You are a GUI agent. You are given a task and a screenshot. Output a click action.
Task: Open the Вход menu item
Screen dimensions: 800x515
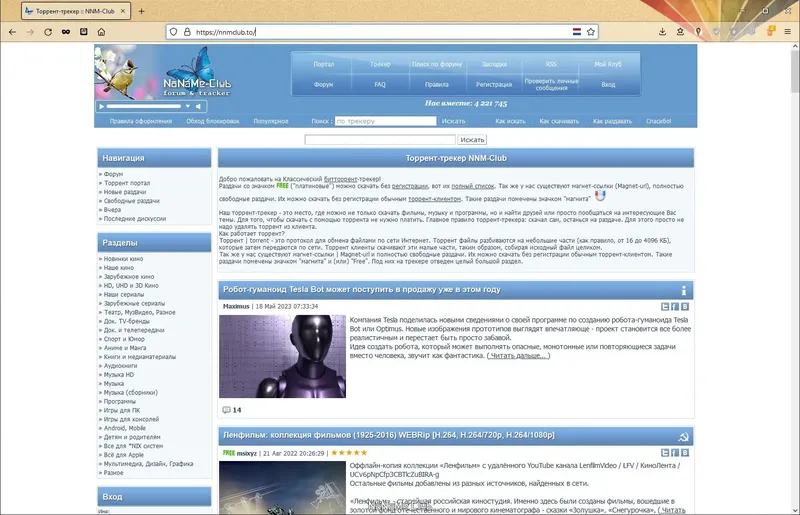tap(608, 85)
